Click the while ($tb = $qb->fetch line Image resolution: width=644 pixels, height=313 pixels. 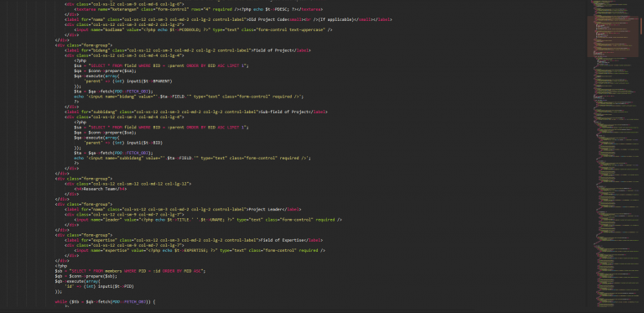tap(106, 301)
